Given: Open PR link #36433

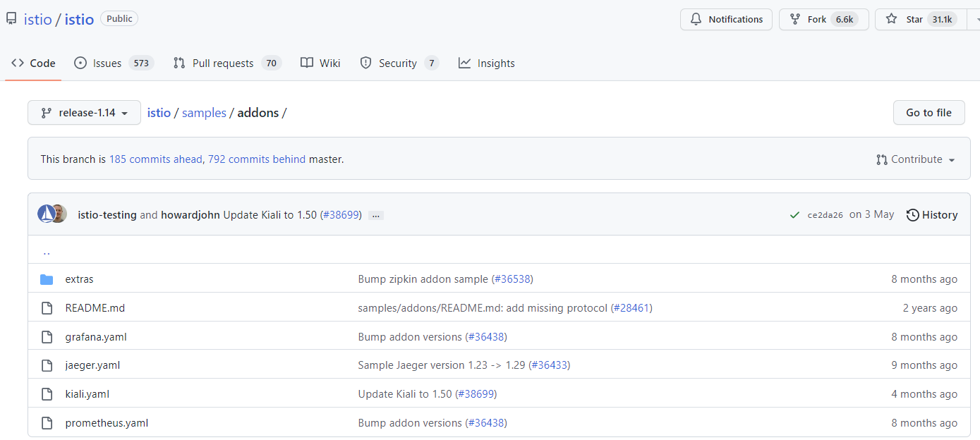Looking at the screenshot, I should tap(549, 365).
